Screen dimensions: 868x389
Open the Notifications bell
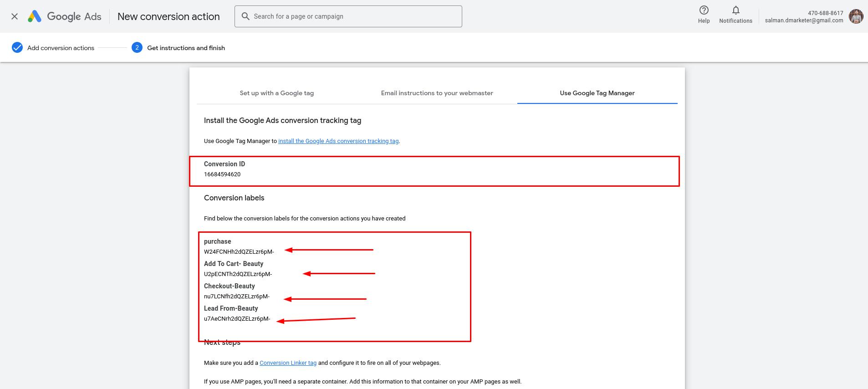735,10
